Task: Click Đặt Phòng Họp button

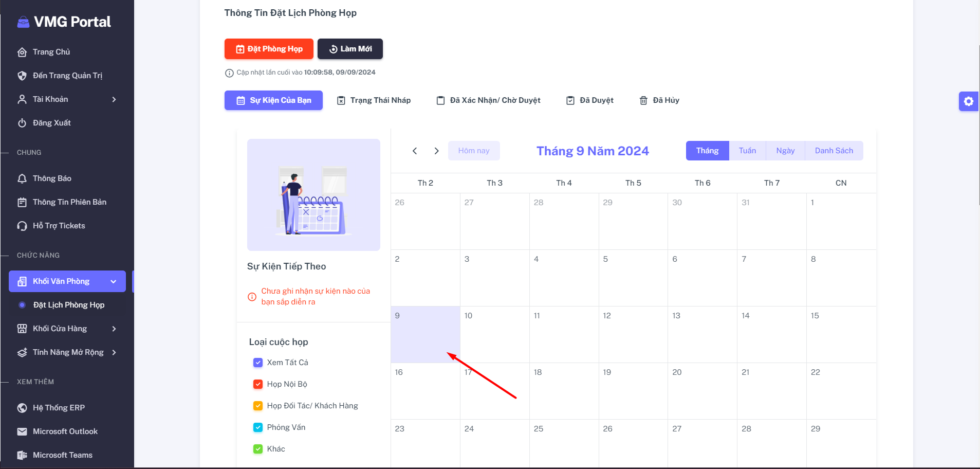Action: coord(269,49)
